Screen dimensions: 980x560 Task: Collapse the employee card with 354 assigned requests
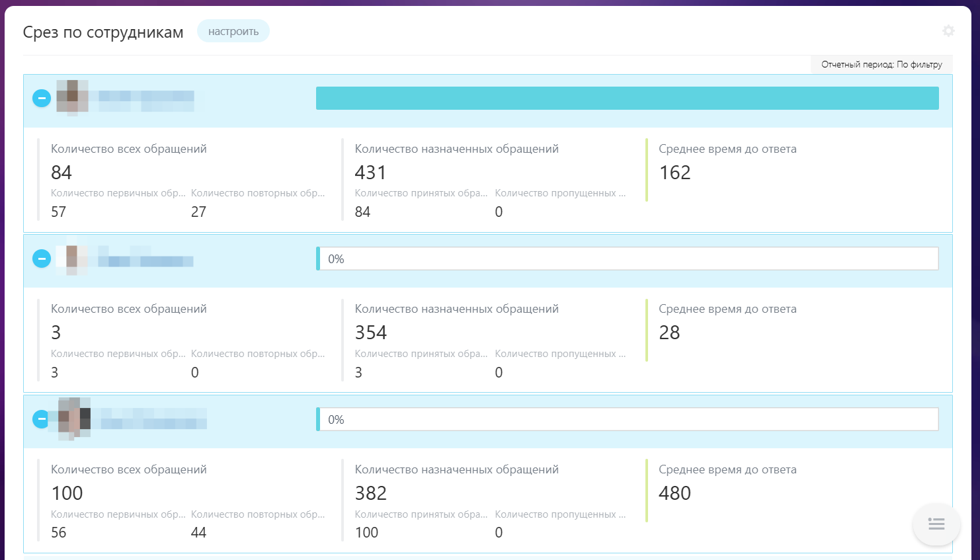pos(42,259)
